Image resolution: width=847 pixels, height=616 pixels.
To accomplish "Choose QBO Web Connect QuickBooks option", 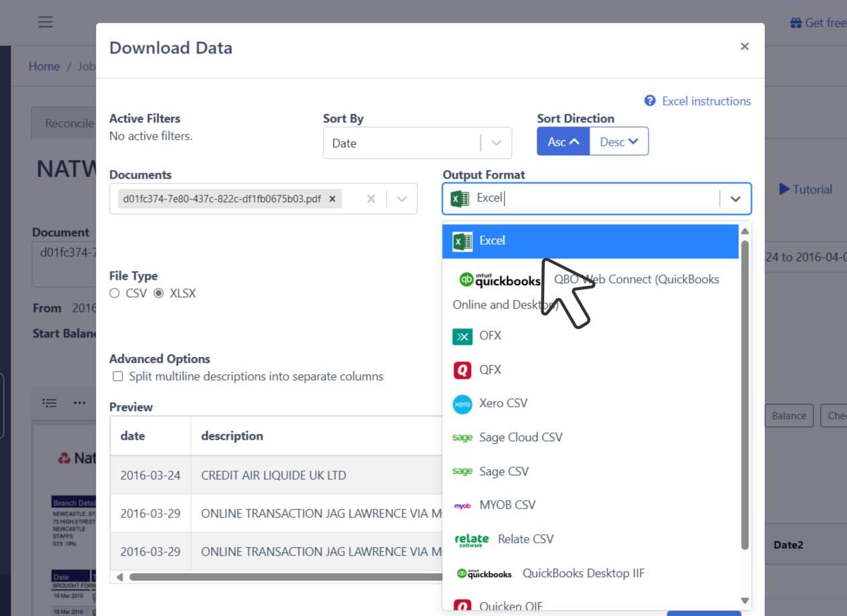I will coord(590,291).
